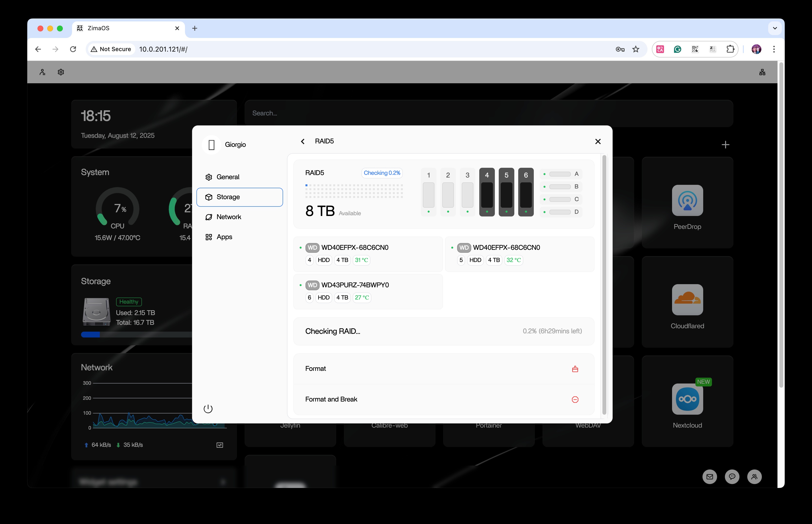Reload the browser page
Image resolution: width=812 pixels, height=524 pixels.
pos(73,49)
